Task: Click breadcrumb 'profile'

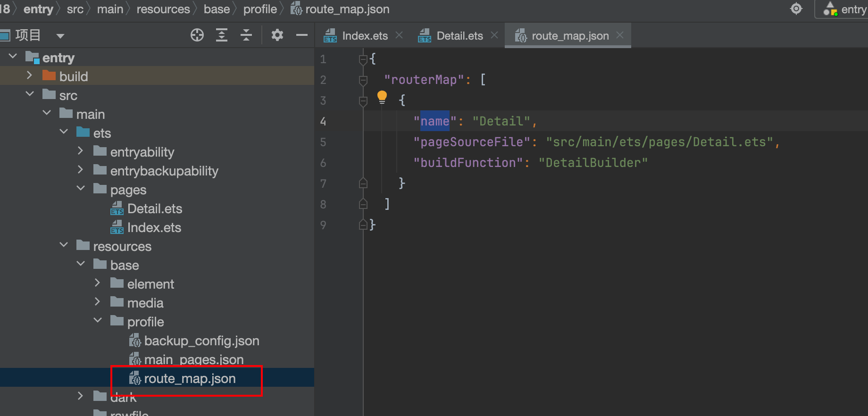Action: tap(260, 9)
